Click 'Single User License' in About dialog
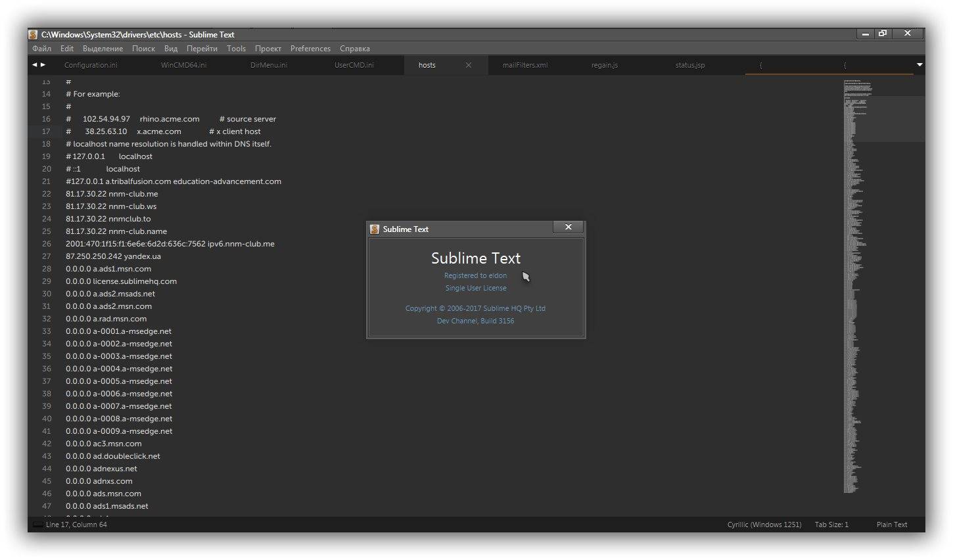The height and width of the screenshot is (560, 953). [476, 288]
